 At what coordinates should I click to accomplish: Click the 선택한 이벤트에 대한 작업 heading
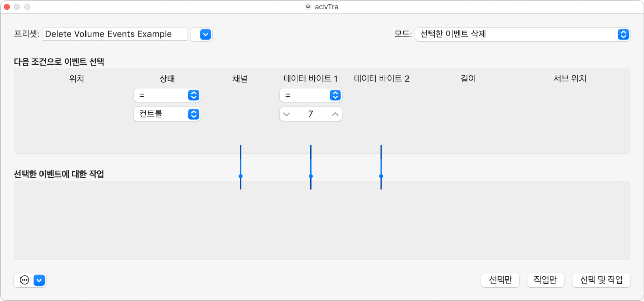[x=59, y=174]
